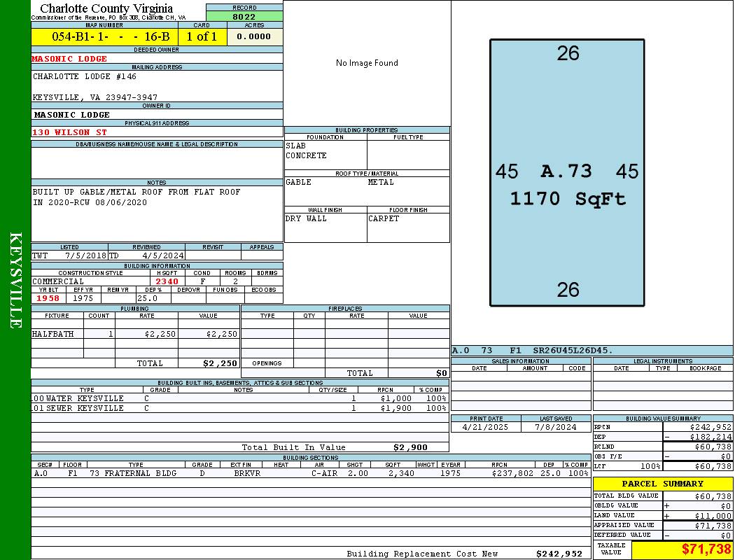The width and height of the screenshot is (735, 560).
Task: Click the 73 FRATERNAL BLDG section row
Action: tap(311, 473)
